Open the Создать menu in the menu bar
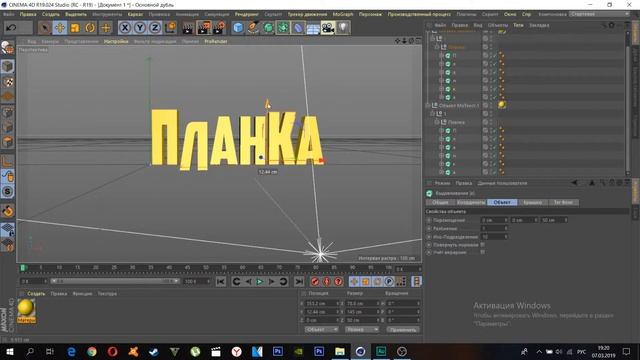The height and width of the screenshot is (360, 640). [51, 14]
